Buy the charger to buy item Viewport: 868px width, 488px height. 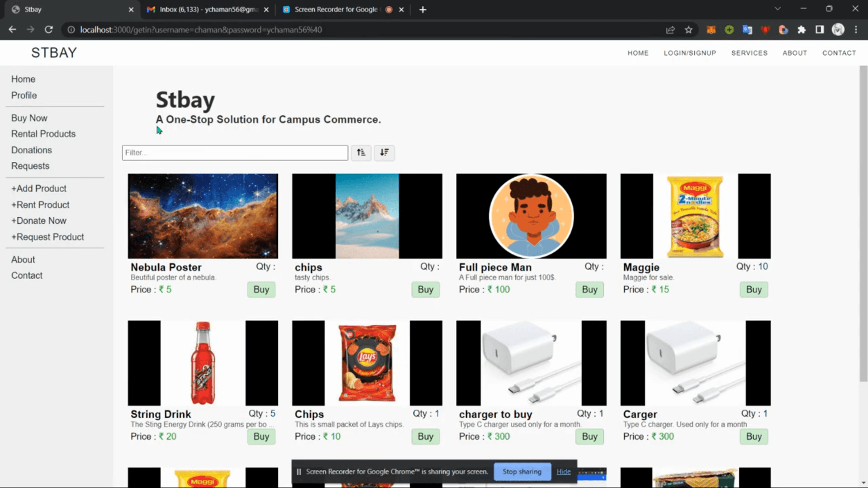[589, 436]
